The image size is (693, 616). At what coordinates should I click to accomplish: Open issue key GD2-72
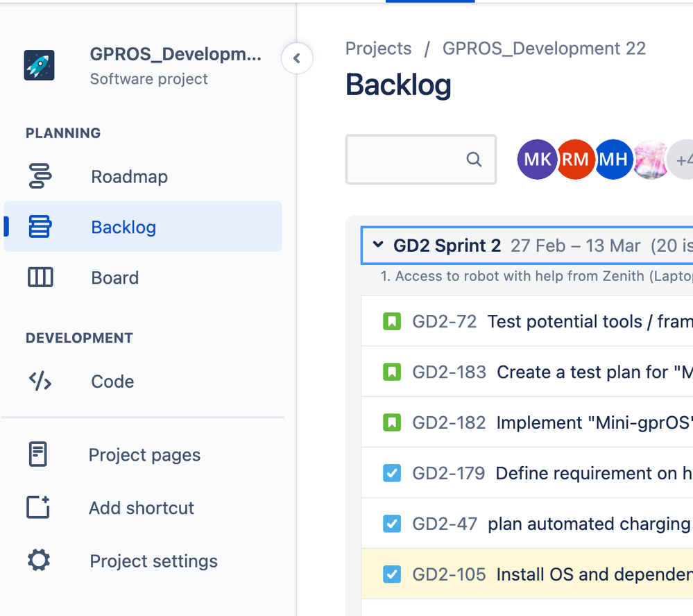[x=444, y=322]
